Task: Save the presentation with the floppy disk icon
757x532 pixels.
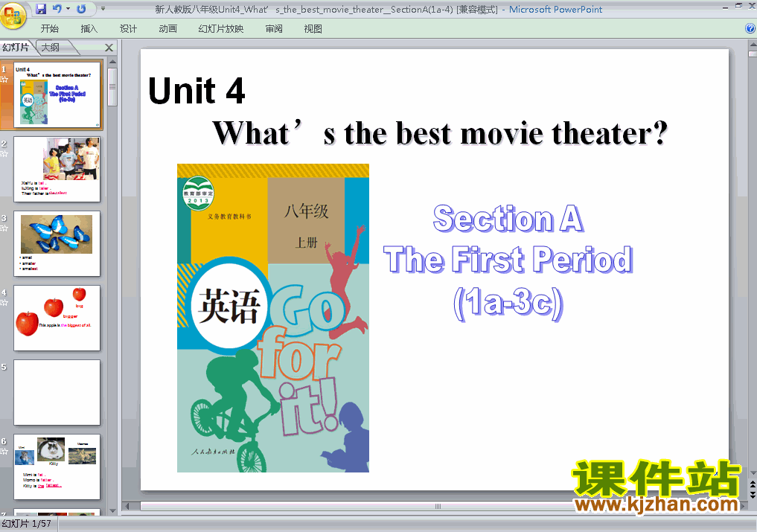Action: [x=40, y=9]
